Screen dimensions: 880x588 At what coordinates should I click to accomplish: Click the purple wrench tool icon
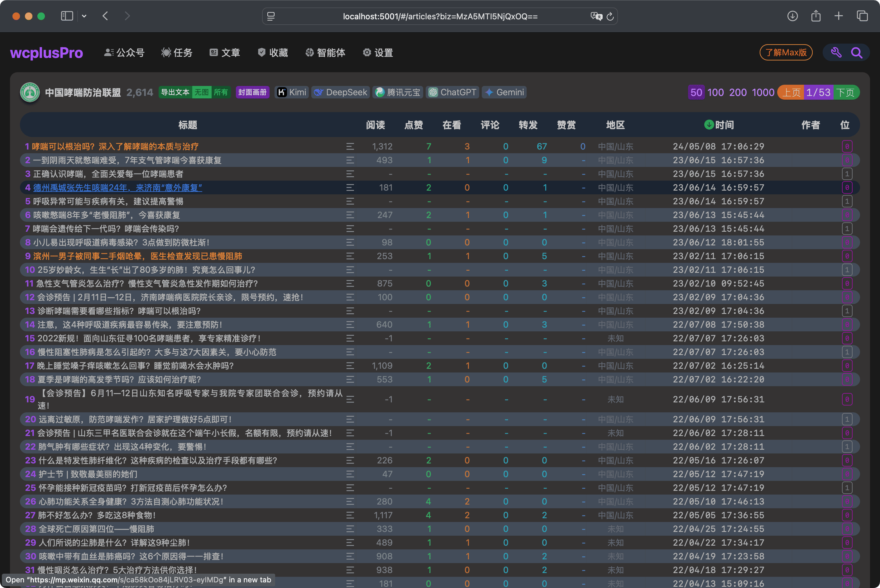click(x=836, y=53)
